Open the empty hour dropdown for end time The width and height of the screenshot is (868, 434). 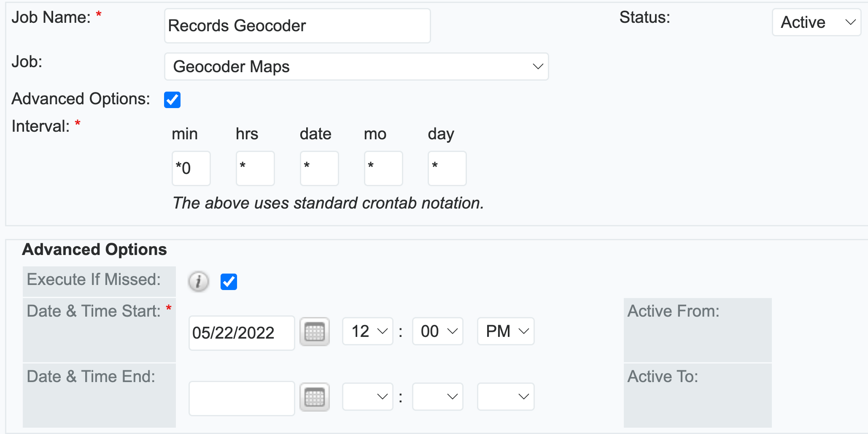(367, 396)
